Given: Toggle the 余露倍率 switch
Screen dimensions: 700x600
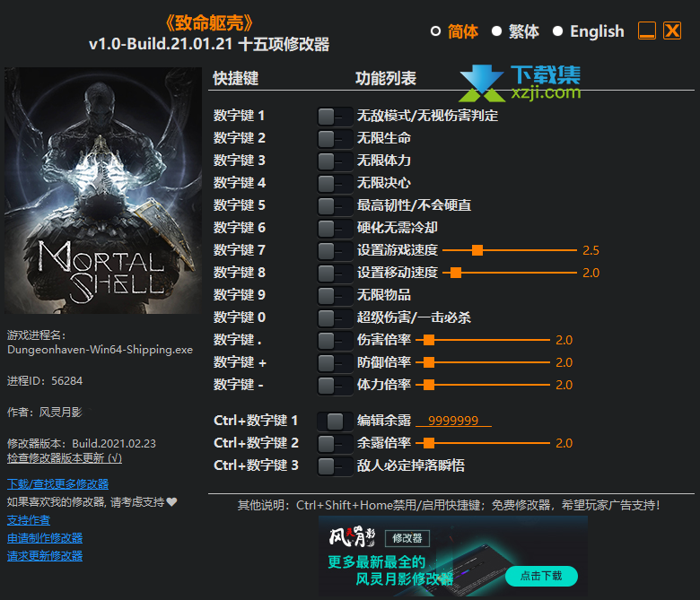Looking at the screenshot, I should coord(335,444).
